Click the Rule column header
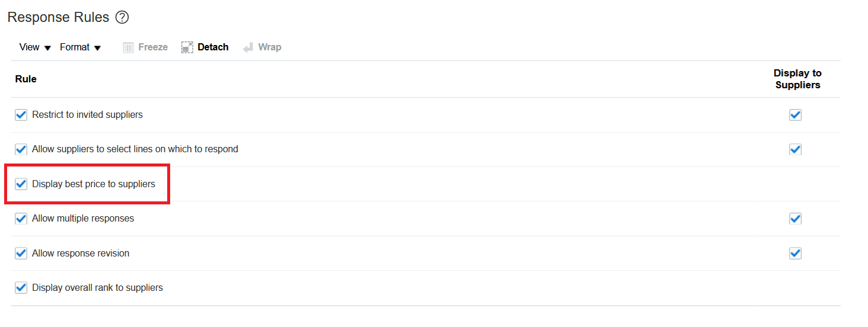 point(26,79)
